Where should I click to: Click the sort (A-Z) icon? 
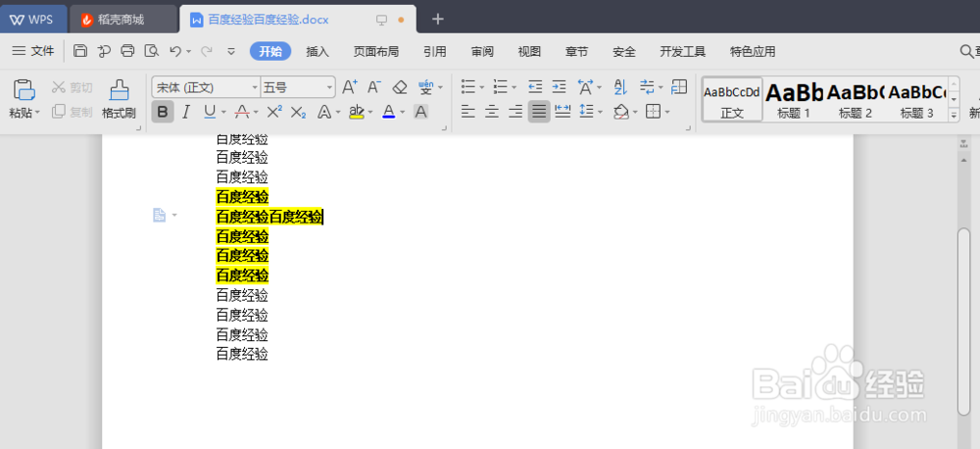[x=620, y=87]
